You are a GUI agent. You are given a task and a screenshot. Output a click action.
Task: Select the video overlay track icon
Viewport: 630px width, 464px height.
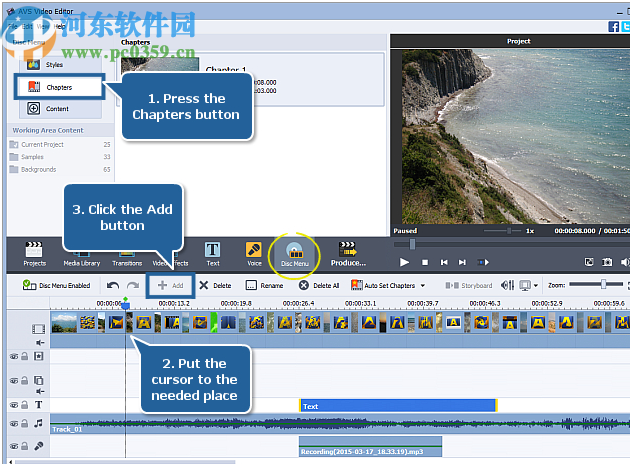39,380
